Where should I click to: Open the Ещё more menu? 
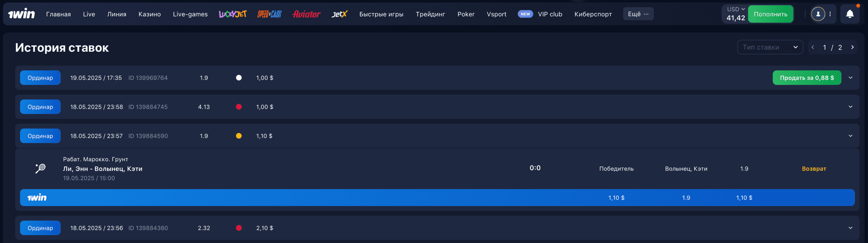point(638,14)
